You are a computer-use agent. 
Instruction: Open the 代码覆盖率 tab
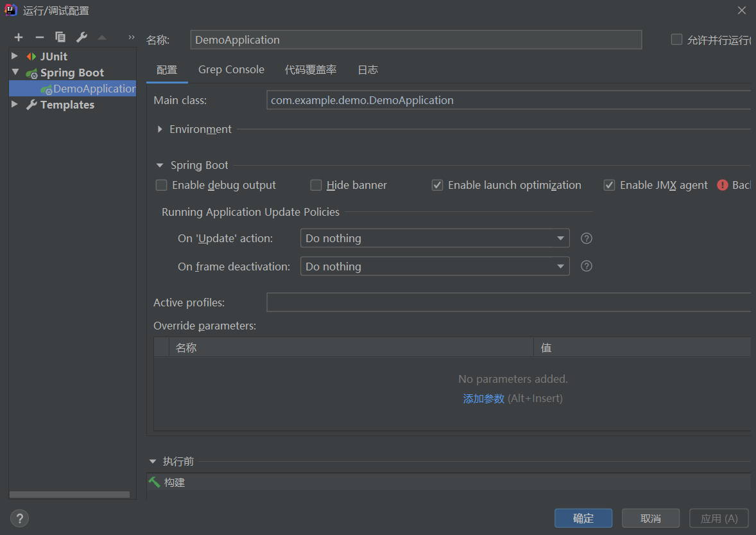point(311,70)
